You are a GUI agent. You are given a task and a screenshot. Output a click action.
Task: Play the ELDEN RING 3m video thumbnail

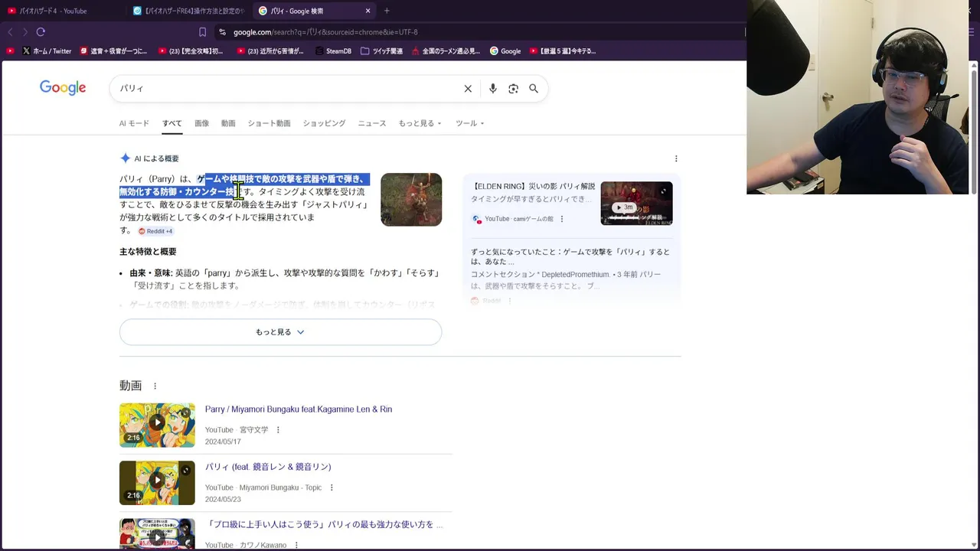[636, 203]
